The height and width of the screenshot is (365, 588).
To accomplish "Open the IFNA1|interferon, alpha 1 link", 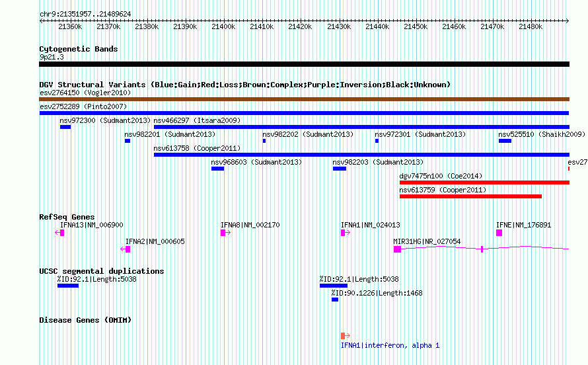I will 390,345.
